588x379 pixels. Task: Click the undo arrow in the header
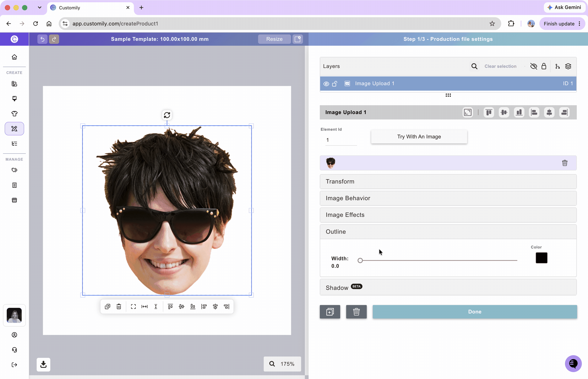(42, 39)
